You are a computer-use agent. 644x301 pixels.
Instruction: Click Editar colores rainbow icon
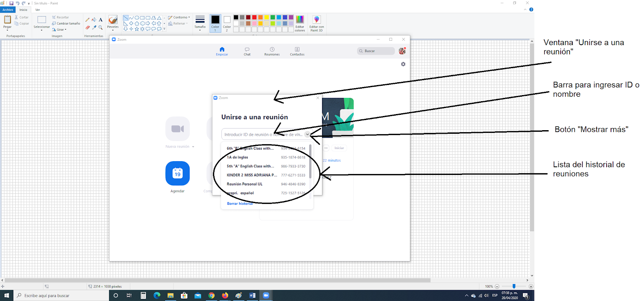(x=300, y=19)
